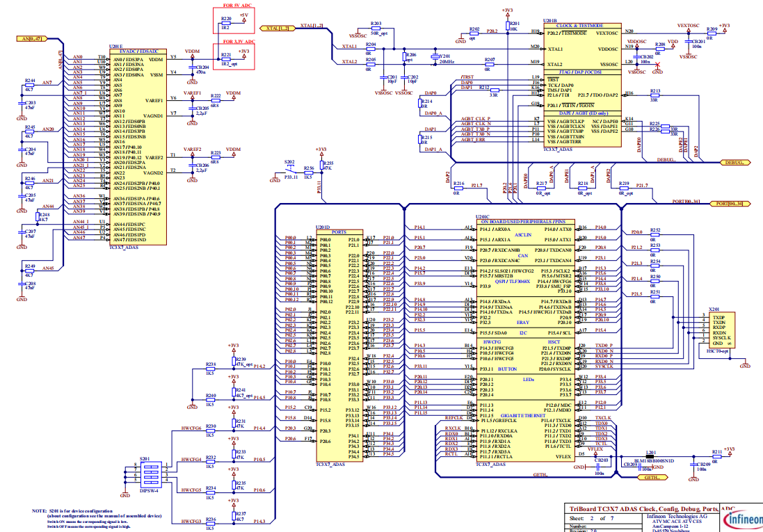Click the 'Sheet: 2 of 7' field
This screenshot has height=532, width=763.
coord(591,518)
